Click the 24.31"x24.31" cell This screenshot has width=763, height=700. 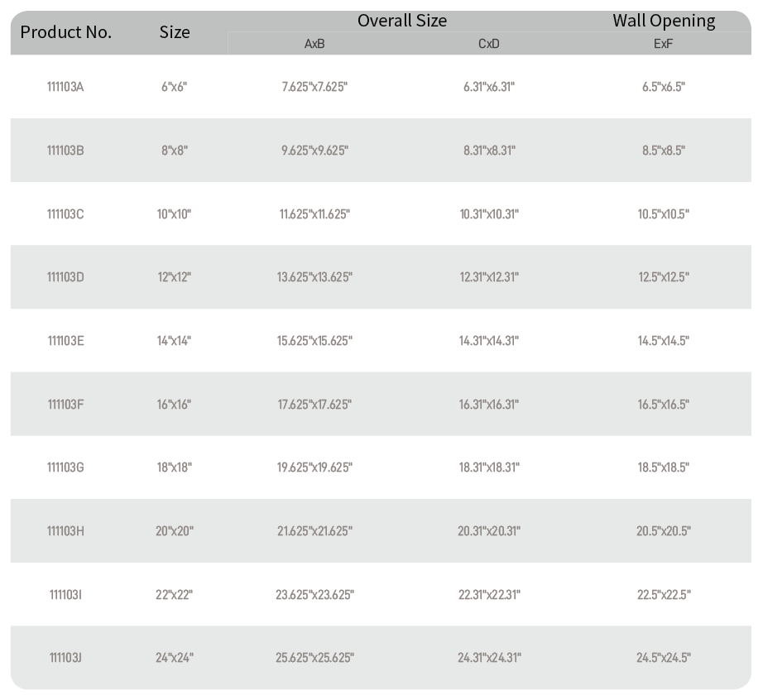[x=488, y=658]
